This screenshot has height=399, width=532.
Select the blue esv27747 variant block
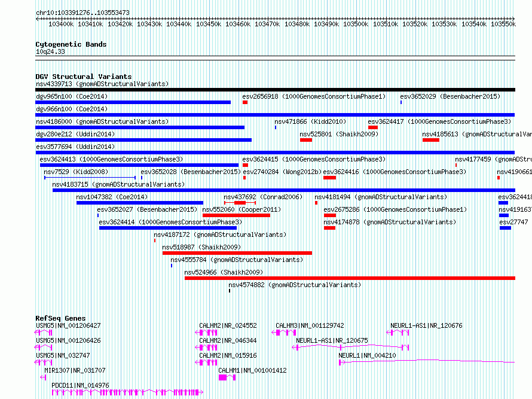505,228
